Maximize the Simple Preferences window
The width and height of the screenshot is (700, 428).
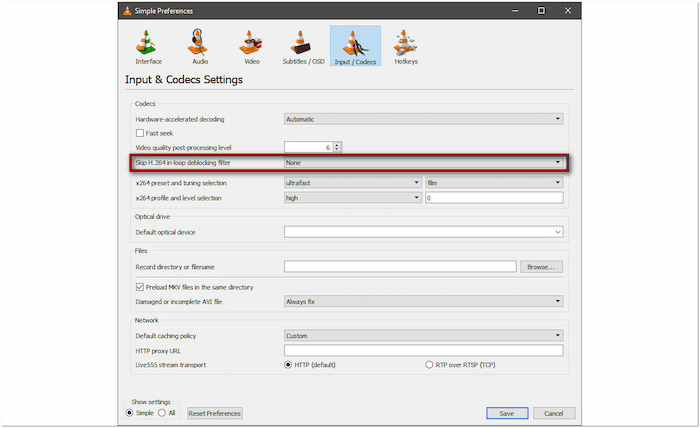coord(541,11)
